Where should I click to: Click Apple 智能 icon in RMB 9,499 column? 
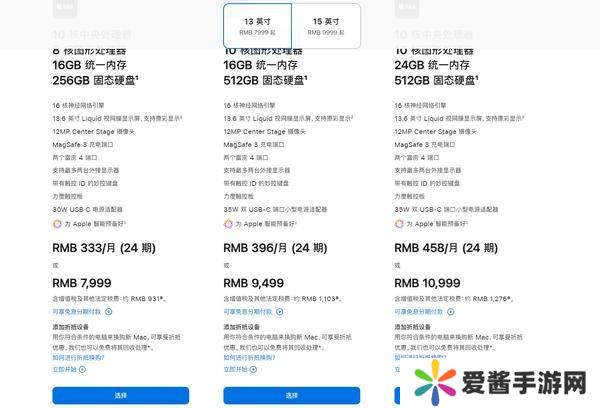coord(229,224)
